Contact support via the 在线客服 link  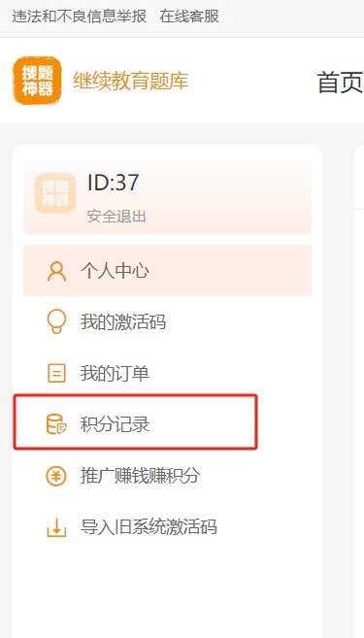pyautogui.click(x=189, y=17)
